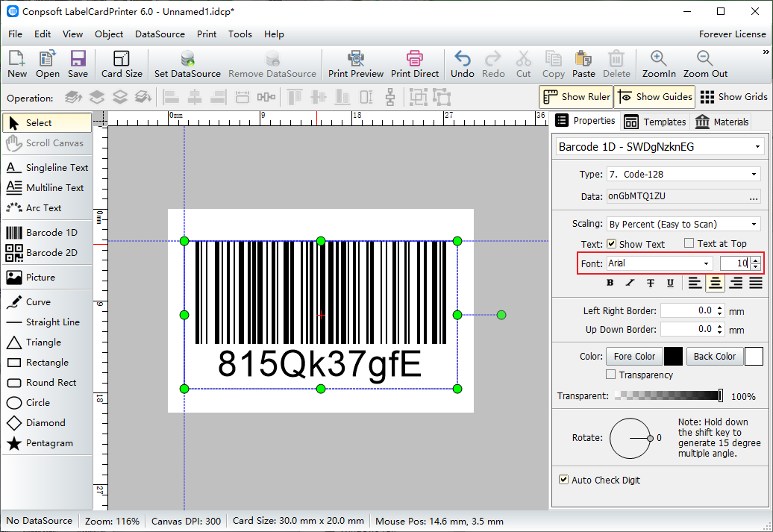Open the Object menu
Viewport: 773px width, 532px height.
click(x=109, y=34)
